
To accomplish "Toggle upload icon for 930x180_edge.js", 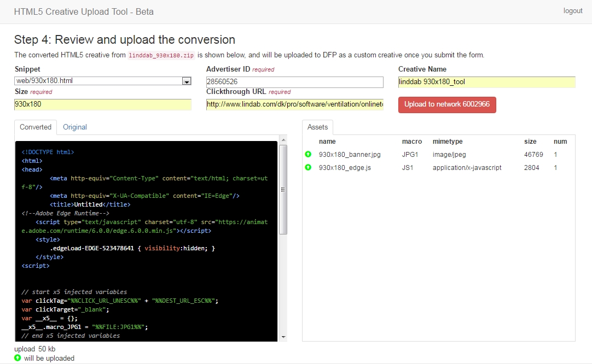I will 308,167.
